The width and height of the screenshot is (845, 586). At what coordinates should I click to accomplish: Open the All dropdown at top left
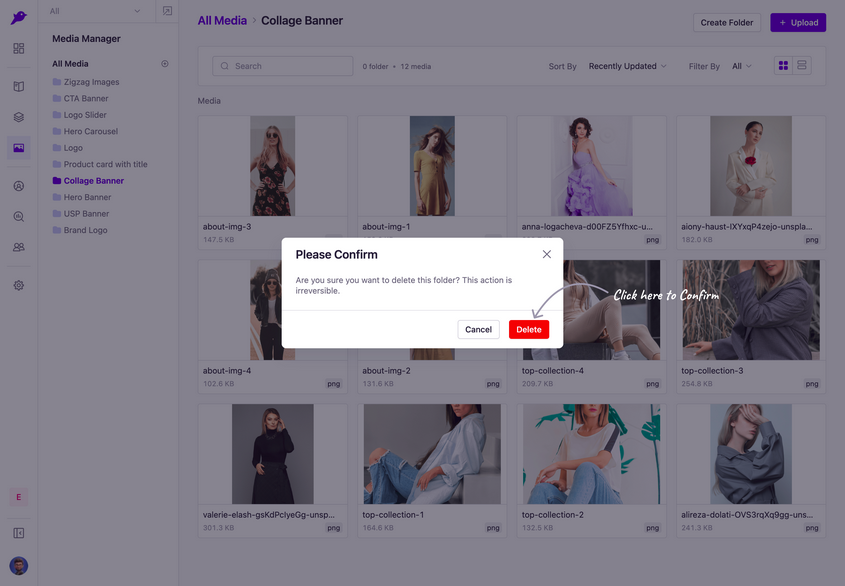(x=95, y=11)
